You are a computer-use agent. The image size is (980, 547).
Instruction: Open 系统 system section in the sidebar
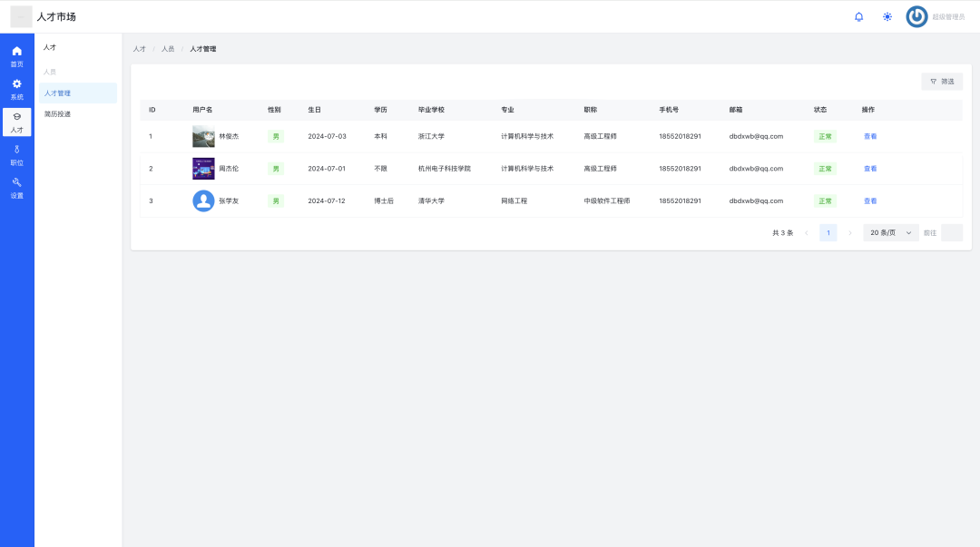pos(16,89)
